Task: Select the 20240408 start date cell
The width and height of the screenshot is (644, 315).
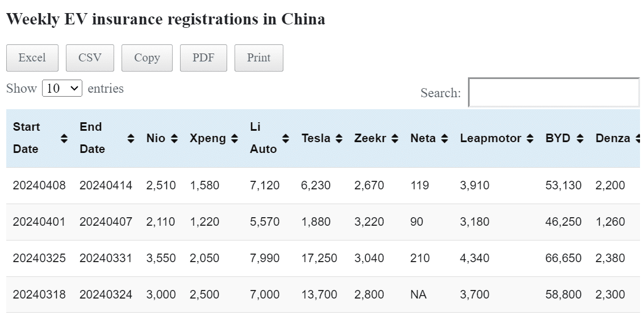Action: tap(39, 185)
